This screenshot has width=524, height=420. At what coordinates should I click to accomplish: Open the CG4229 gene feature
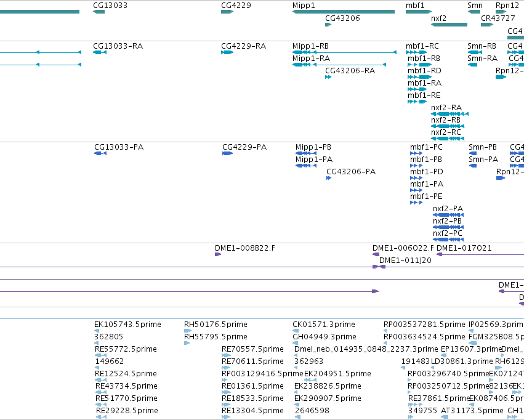pos(227,12)
